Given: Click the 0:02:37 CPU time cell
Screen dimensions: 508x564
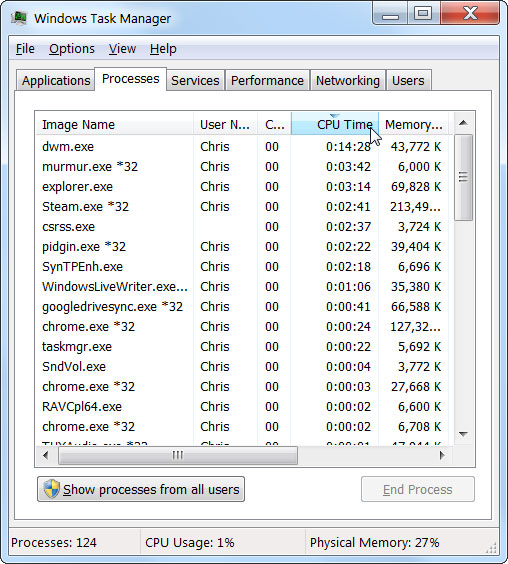Looking at the screenshot, I should coord(348,227).
